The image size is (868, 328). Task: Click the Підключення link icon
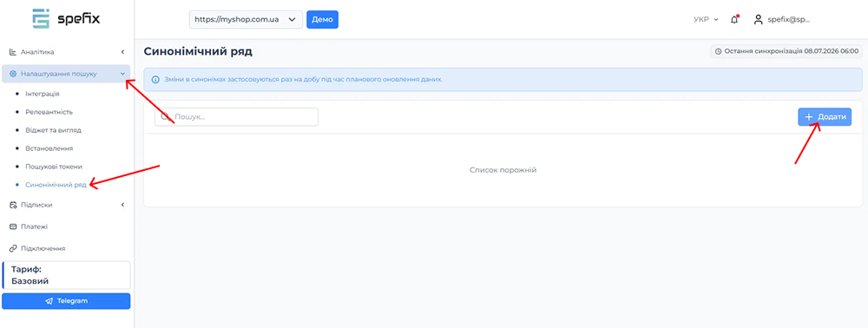13,248
